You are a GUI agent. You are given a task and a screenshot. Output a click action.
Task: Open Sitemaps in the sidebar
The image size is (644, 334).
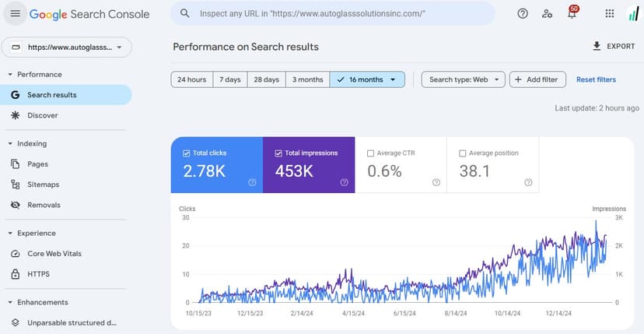(43, 185)
